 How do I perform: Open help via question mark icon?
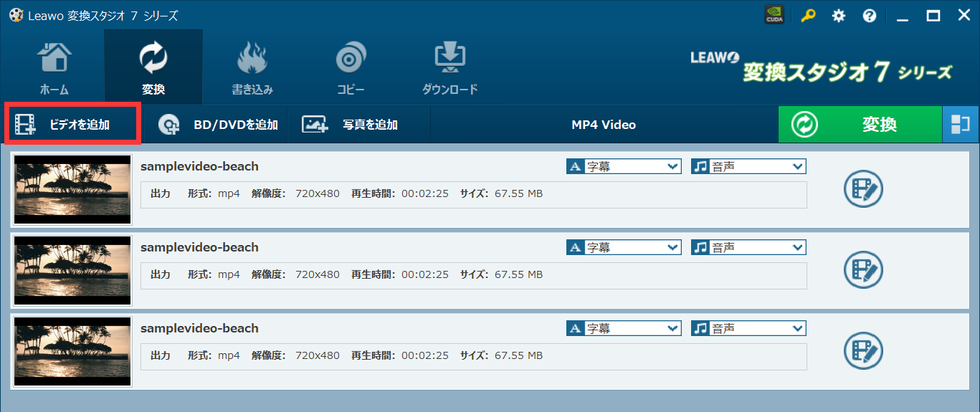(x=870, y=16)
